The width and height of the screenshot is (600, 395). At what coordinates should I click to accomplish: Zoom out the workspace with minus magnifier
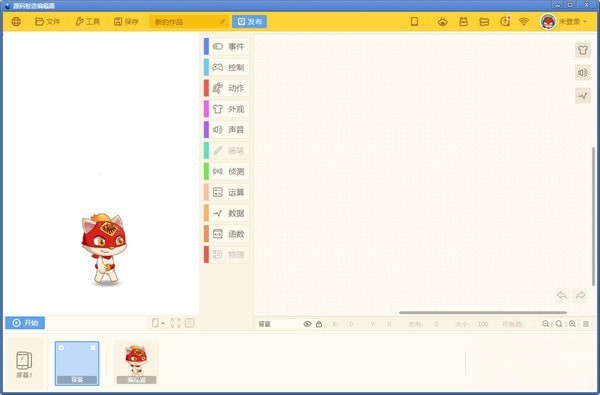tap(546, 324)
